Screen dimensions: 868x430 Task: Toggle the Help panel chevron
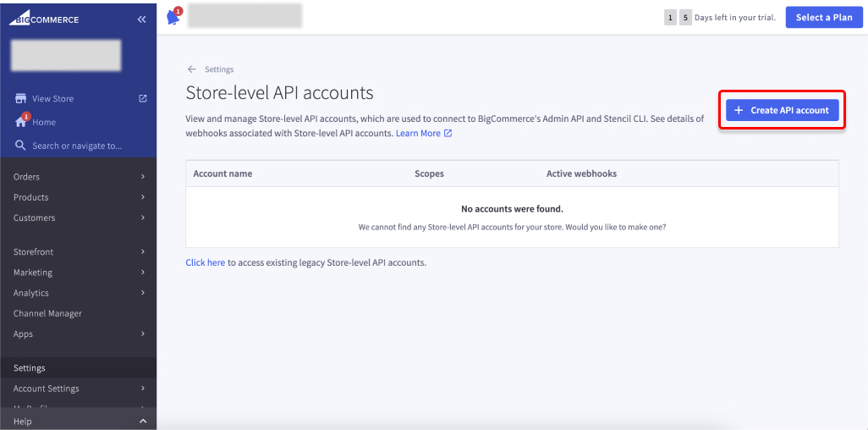tap(143, 422)
